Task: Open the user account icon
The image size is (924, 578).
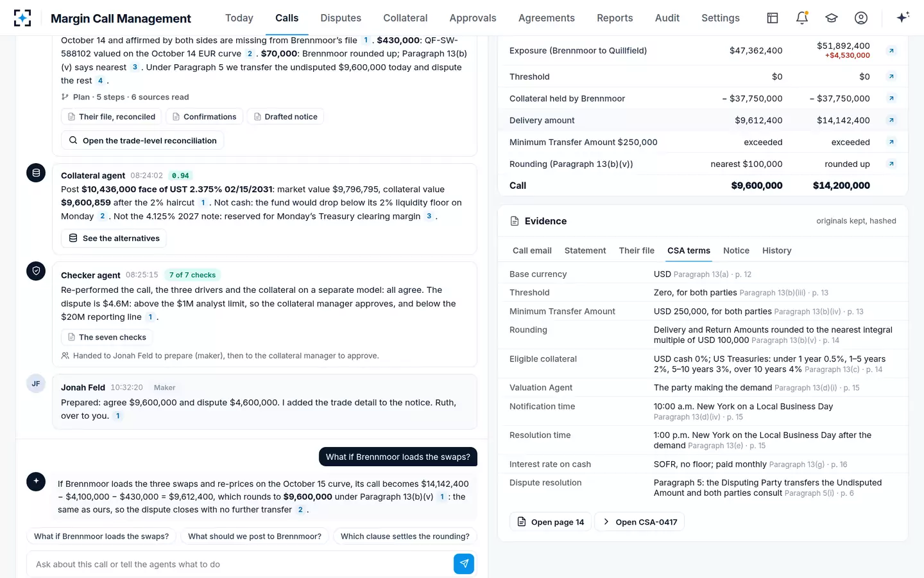Action: (x=861, y=18)
